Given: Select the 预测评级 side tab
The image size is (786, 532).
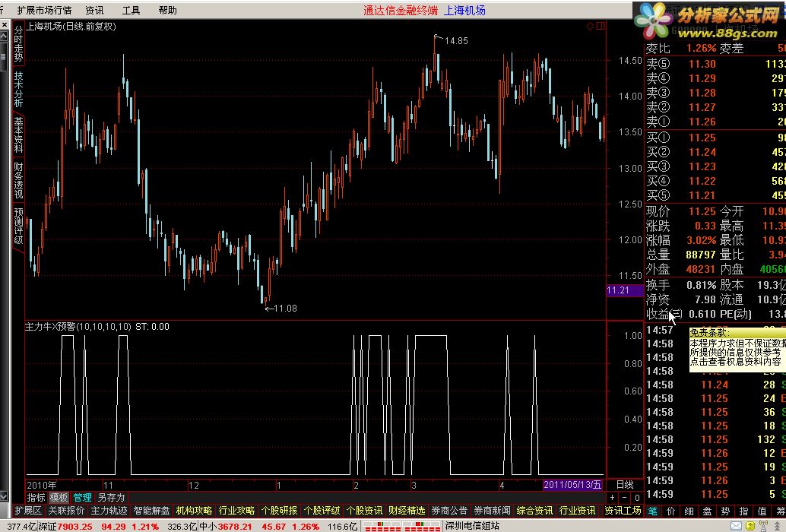Looking at the screenshot, I should tap(18, 226).
